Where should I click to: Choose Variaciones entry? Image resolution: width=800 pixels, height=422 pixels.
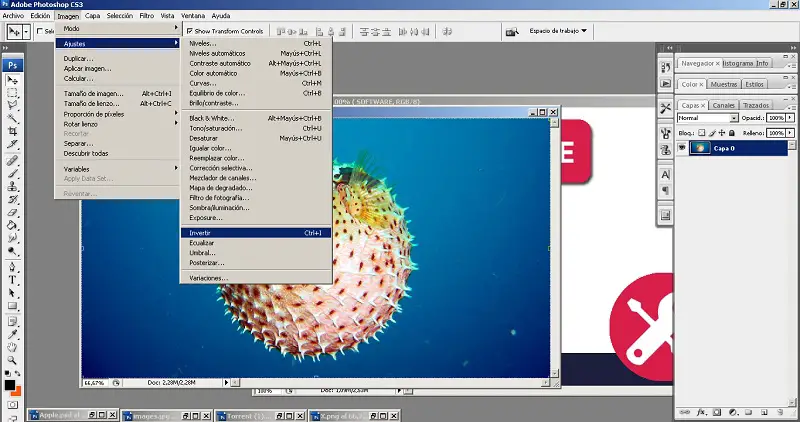[256, 278]
